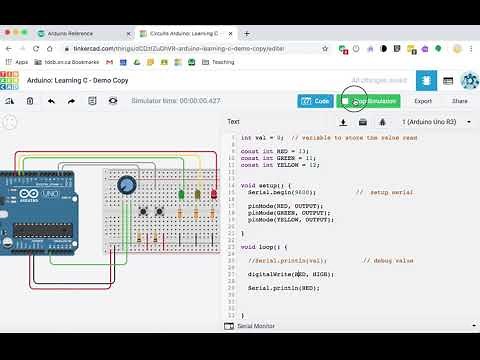Open the Gmail bookmark
Image resolution: width=480 pixels, height=360 pixels.
pos(109,62)
